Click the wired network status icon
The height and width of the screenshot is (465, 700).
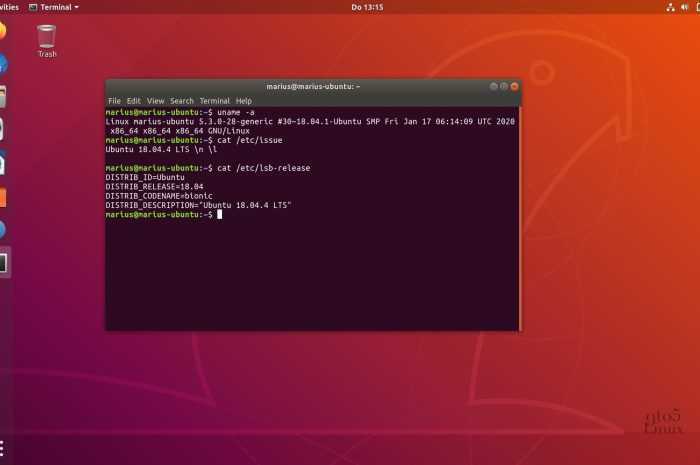tap(670, 7)
